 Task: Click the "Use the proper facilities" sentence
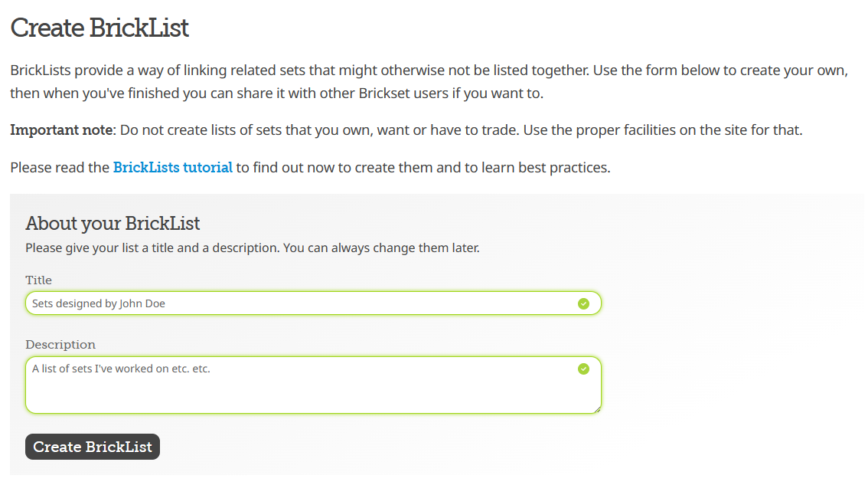(666, 129)
